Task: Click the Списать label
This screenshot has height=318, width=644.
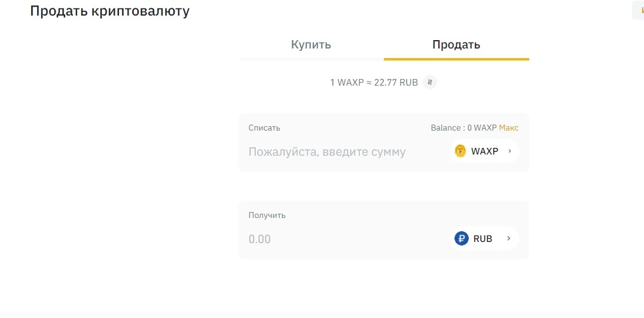Action: [264, 128]
